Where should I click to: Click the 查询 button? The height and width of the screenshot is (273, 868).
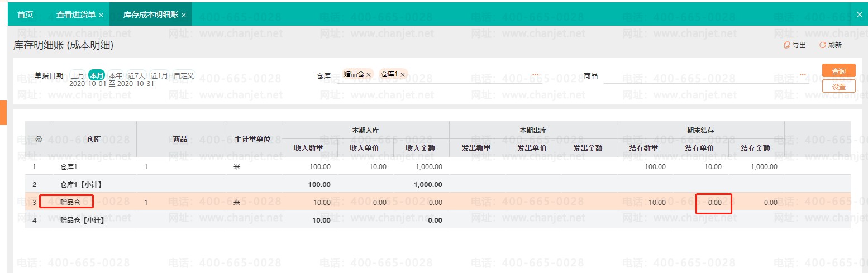pos(838,71)
